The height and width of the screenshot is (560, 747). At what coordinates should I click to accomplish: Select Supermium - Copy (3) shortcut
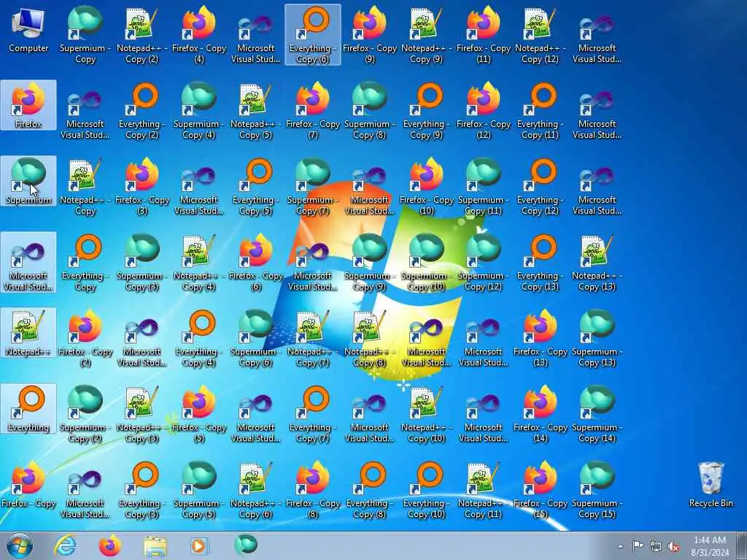click(142, 262)
